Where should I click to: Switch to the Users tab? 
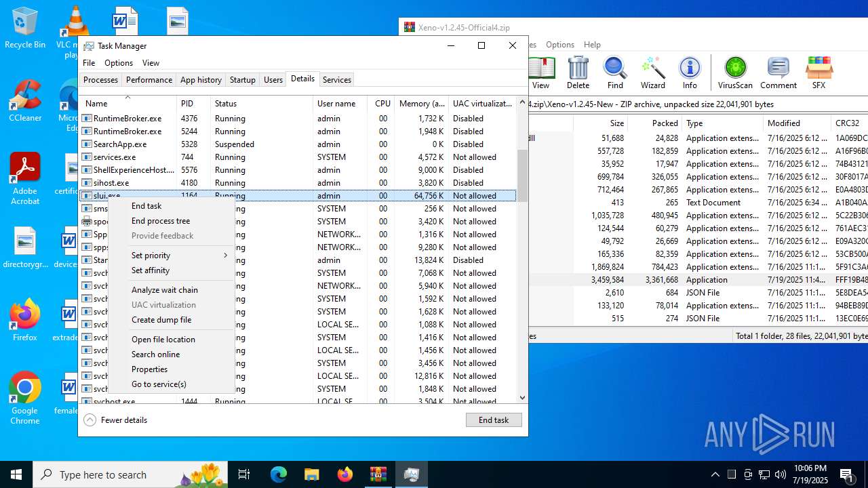click(x=273, y=80)
